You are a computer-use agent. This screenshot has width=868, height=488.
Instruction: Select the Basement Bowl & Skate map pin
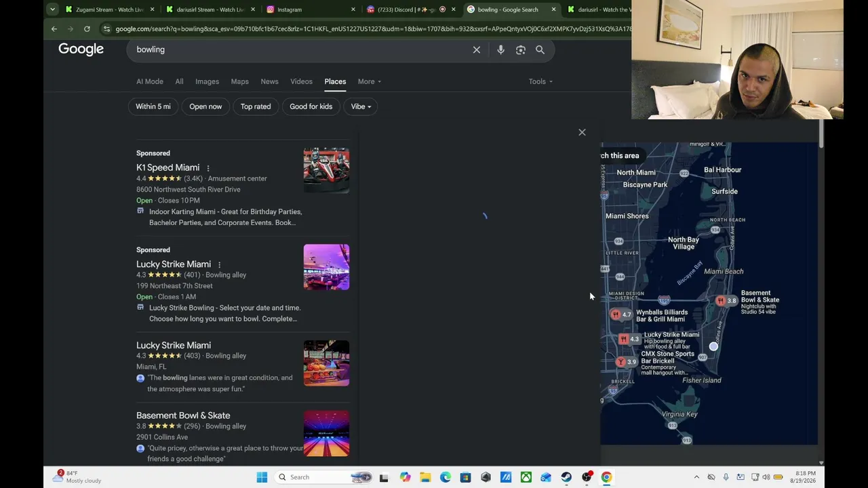tap(727, 300)
